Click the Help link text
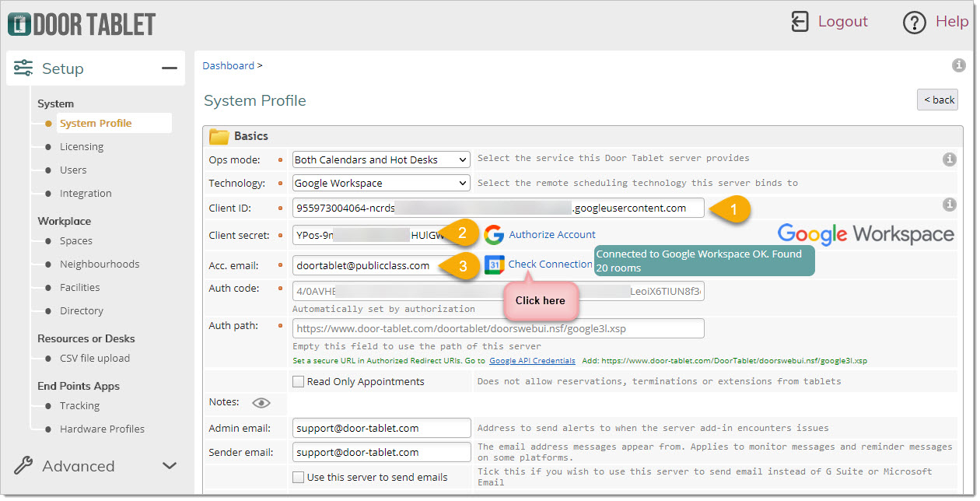 point(951,22)
